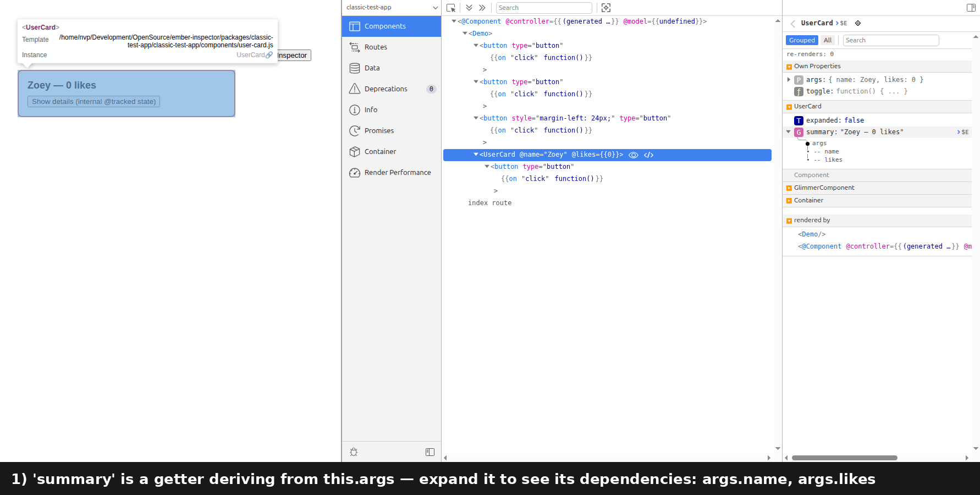
Task: Click the back chevron beside UserCard title
Action: pos(792,24)
